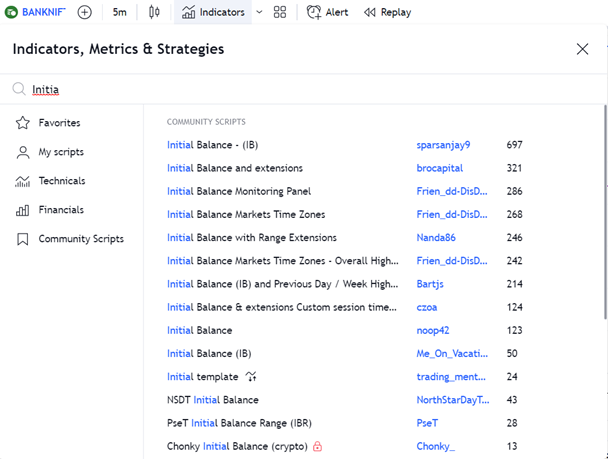Open Frien_dd-DisD author link on Monitoring Panel row

pyautogui.click(x=452, y=191)
